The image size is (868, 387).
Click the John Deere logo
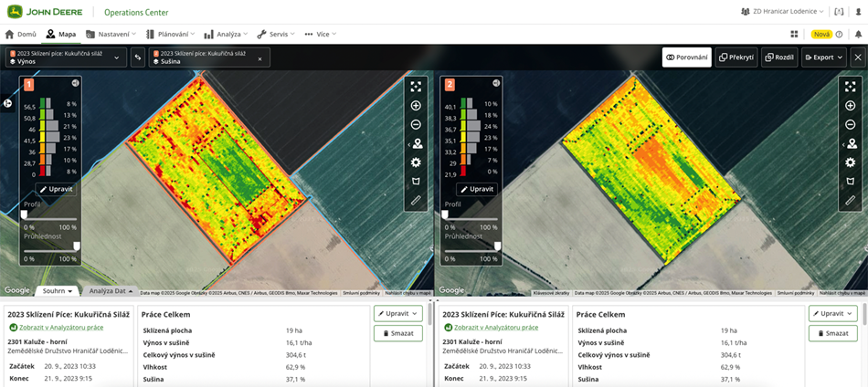[46, 12]
